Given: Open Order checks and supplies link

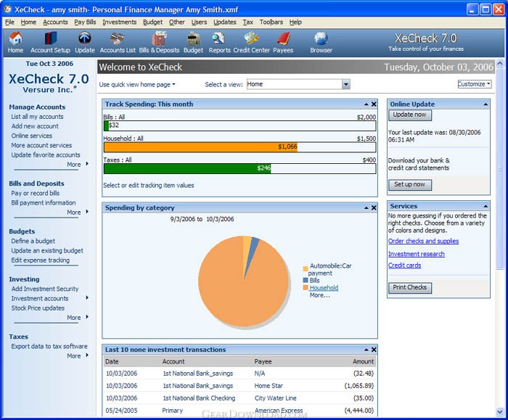Looking at the screenshot, I should click(x=423, y=241).
